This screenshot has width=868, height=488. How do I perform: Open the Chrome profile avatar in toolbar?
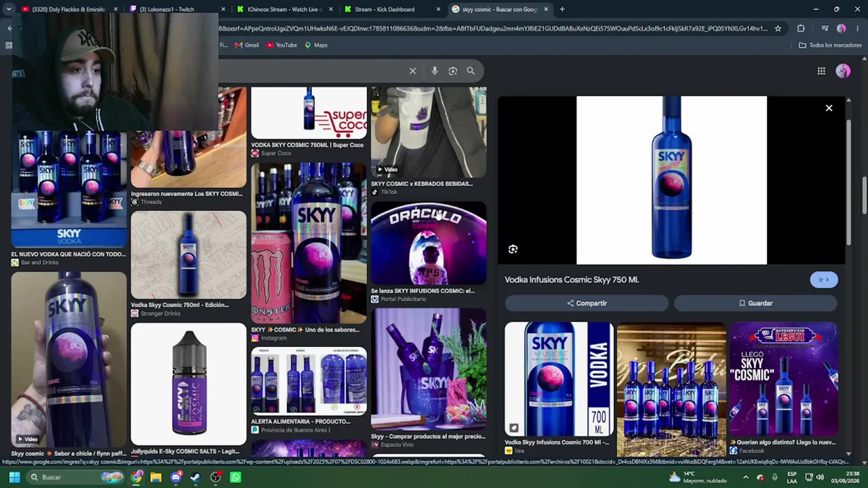(842, 28)
